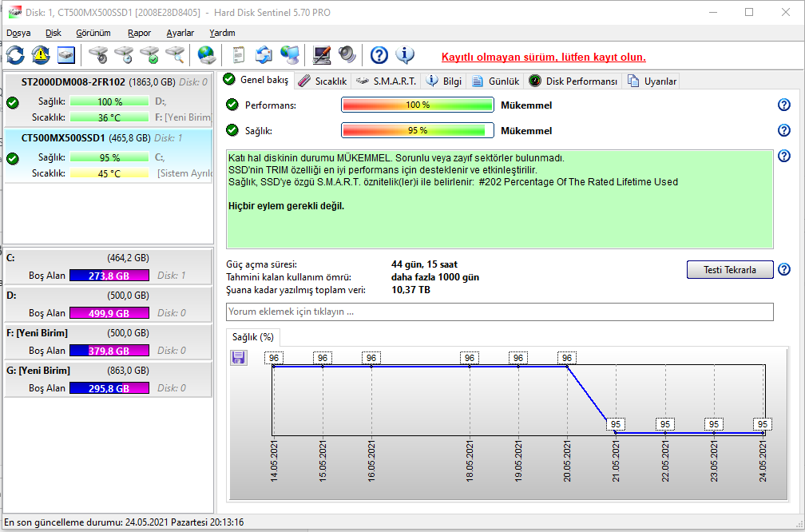Screen dimensions: 805x532
Task: Click the disk with stethoscope test icon
Action: (98, 55)
